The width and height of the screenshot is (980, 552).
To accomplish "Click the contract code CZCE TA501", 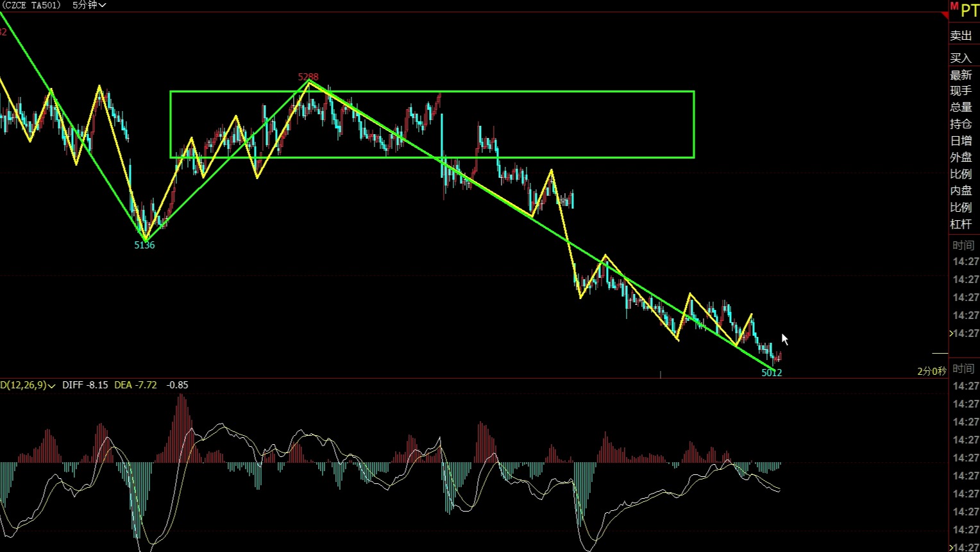I will coord(31,5).
